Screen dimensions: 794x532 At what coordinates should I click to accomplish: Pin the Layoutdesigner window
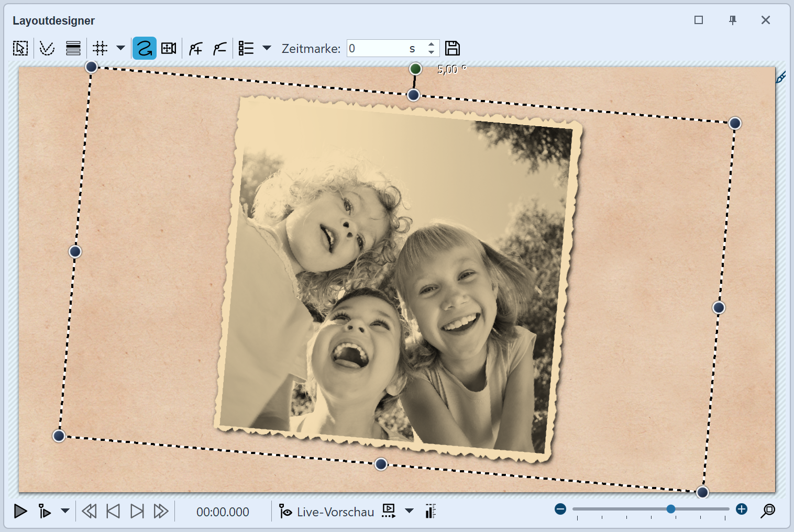pos(732,20)
